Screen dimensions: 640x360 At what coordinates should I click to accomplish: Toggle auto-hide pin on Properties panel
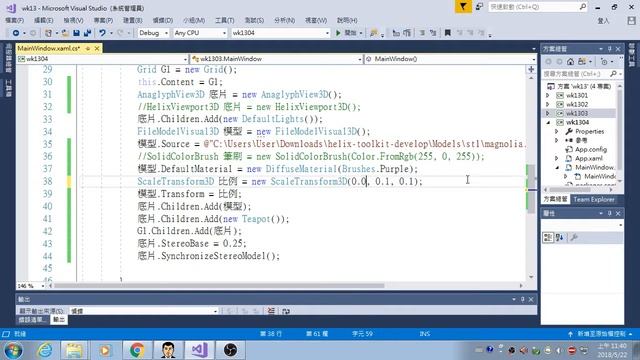pos(610,213)
